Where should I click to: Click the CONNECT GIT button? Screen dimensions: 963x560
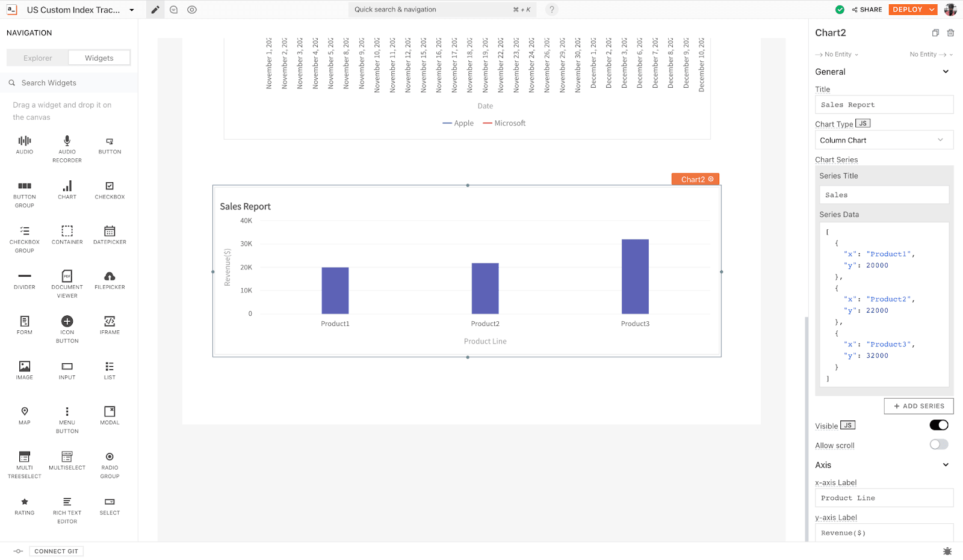tap(56, 551)
